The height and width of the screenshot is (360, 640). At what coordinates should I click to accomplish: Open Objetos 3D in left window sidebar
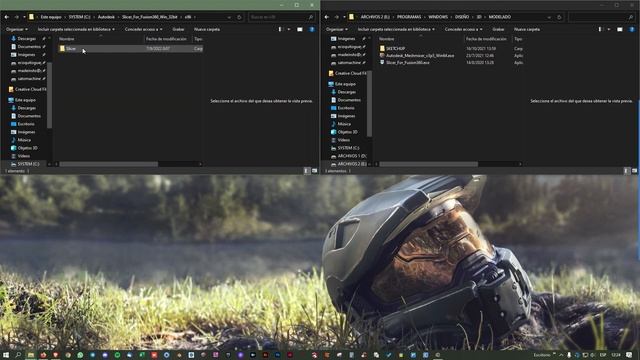24,148
